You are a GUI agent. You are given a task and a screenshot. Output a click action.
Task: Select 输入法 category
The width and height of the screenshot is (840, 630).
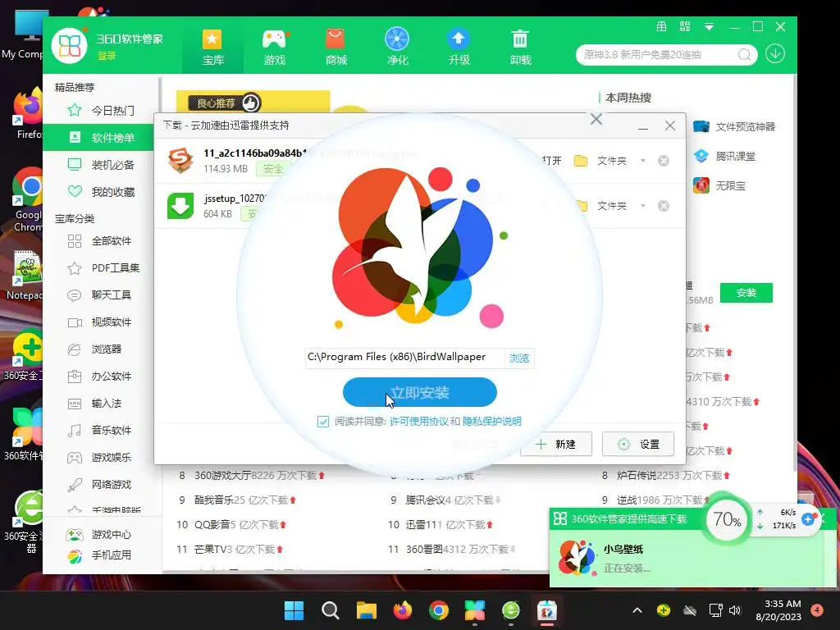tap(101, 403)
